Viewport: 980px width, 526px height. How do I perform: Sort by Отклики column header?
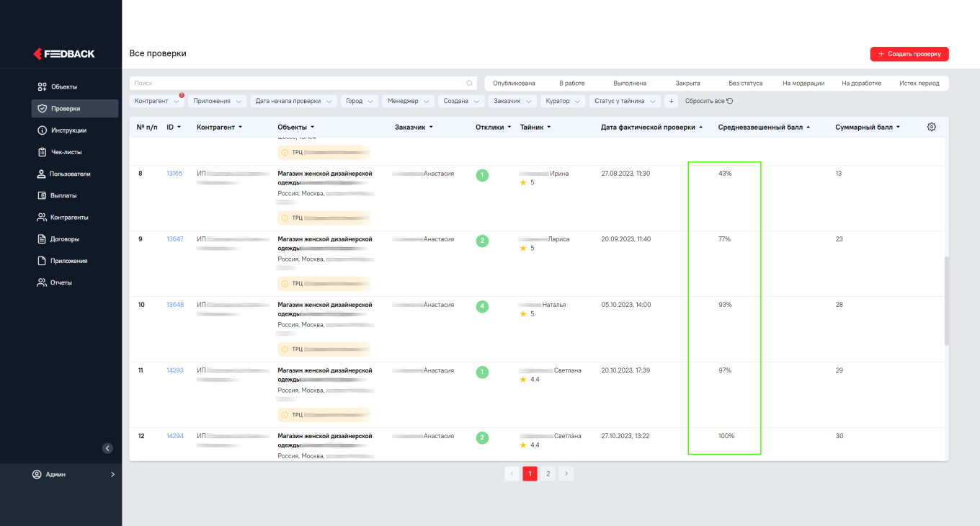pyautogui.click(x=494, y=128)
